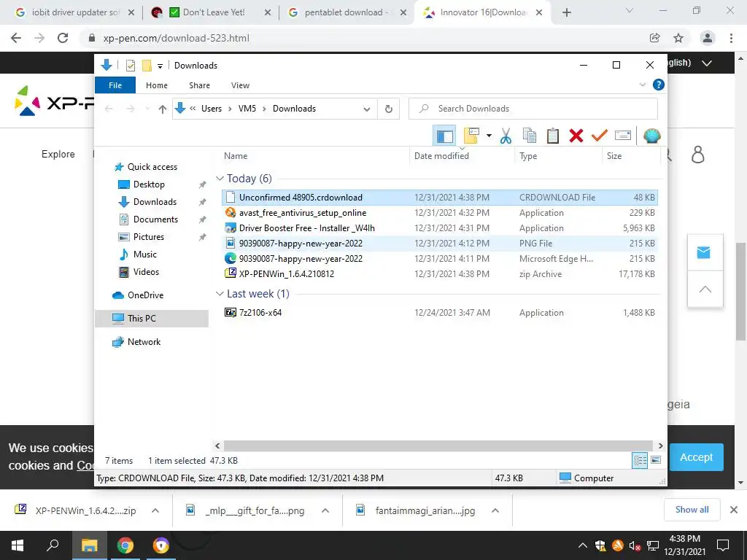Open recent locations dropdown arrow

pos(147,109)
